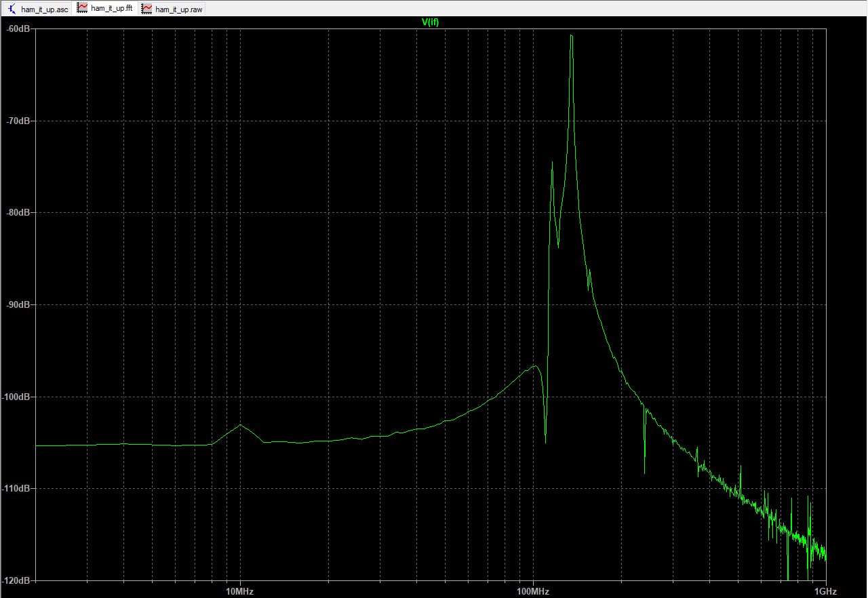
Task: Click the -100dB axis label
Action: (16, 397)
